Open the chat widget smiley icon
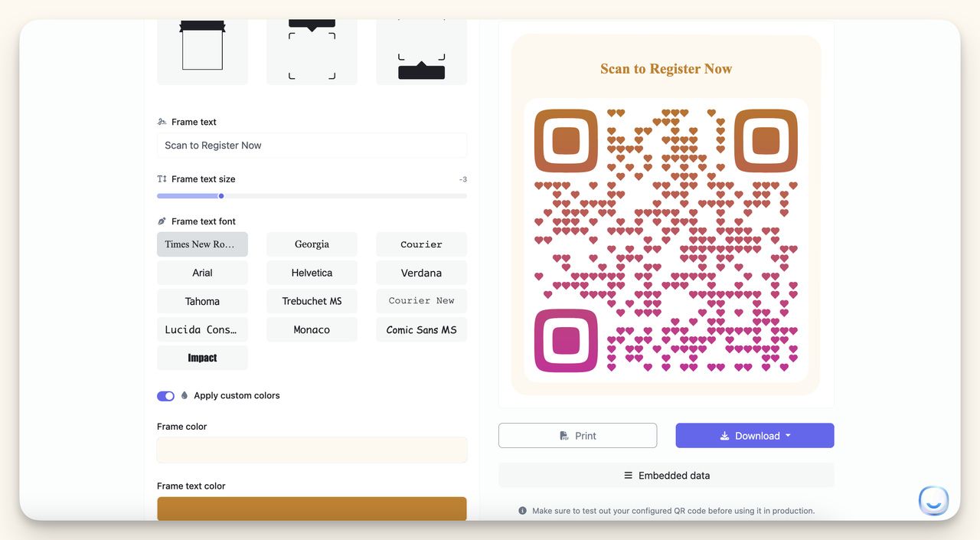The height and width of the screenshot is (540, 980). (933, 502)
